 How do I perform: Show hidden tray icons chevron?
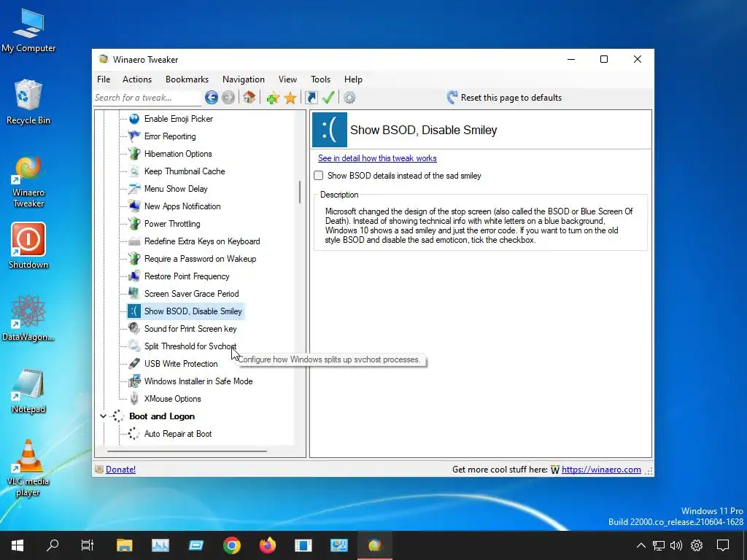[641, 545]
